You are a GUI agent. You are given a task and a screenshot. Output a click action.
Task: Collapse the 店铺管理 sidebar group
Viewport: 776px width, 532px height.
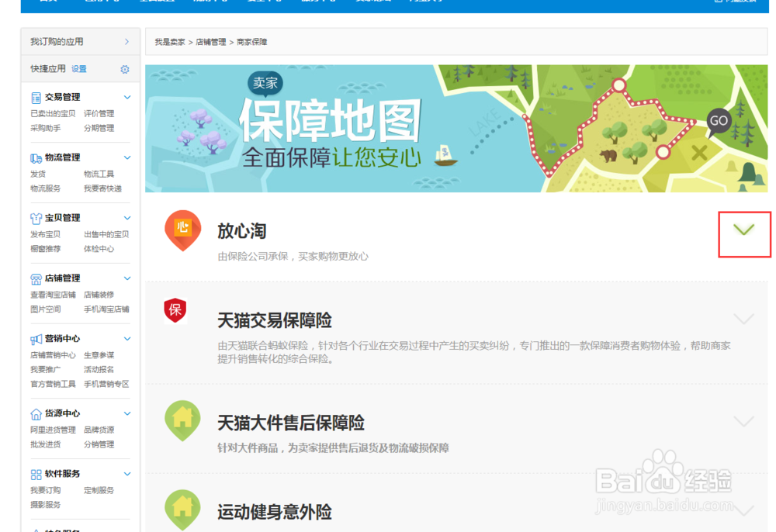point(127,278)
